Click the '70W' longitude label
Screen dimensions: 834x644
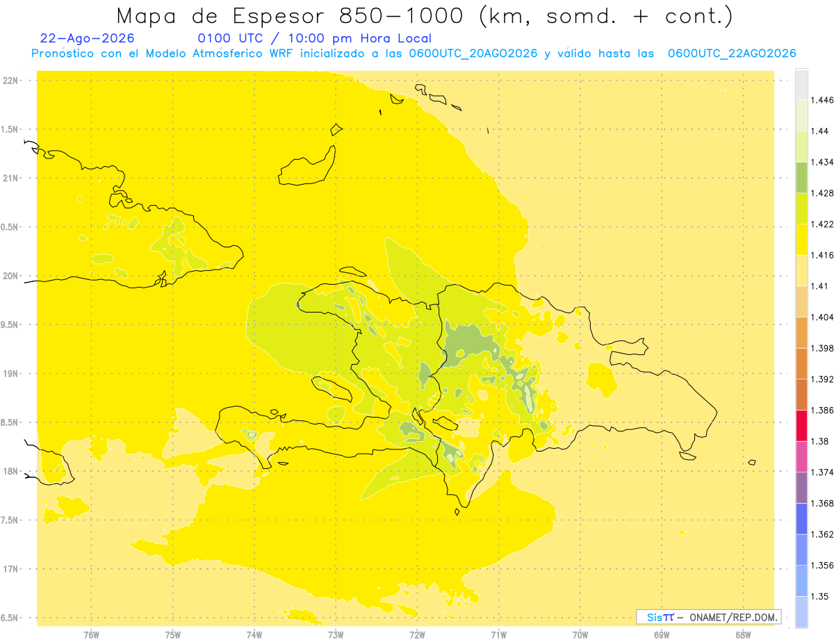pyautogui.click(x=580, y=634)
